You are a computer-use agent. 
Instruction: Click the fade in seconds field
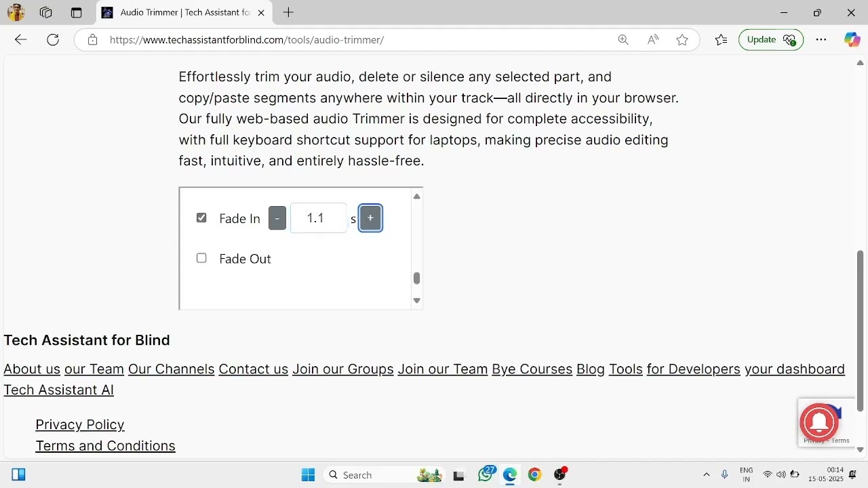tap(319, 218)
